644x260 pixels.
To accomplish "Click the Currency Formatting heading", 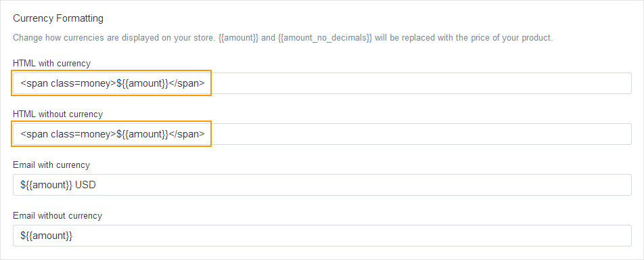I will point(58,18).
